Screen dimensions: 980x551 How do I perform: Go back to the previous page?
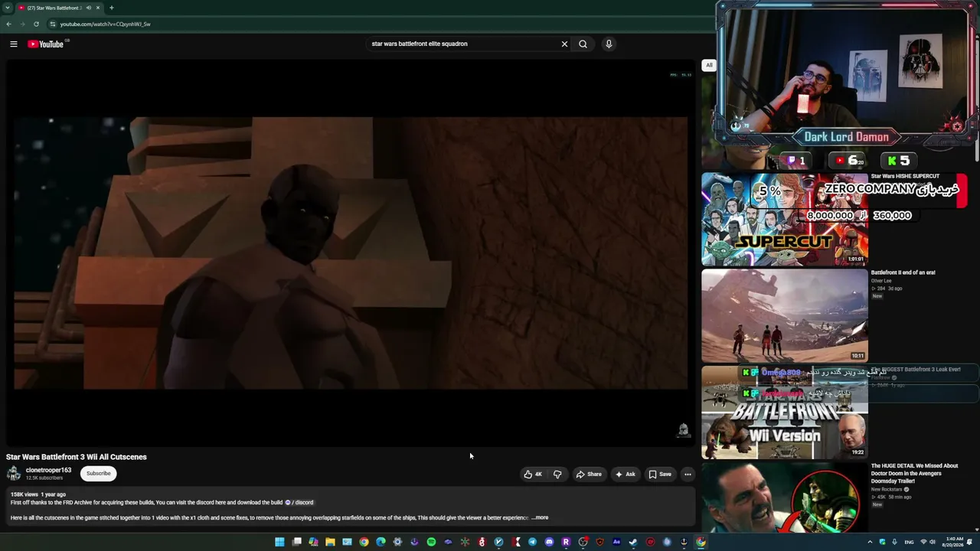point(8,24)
